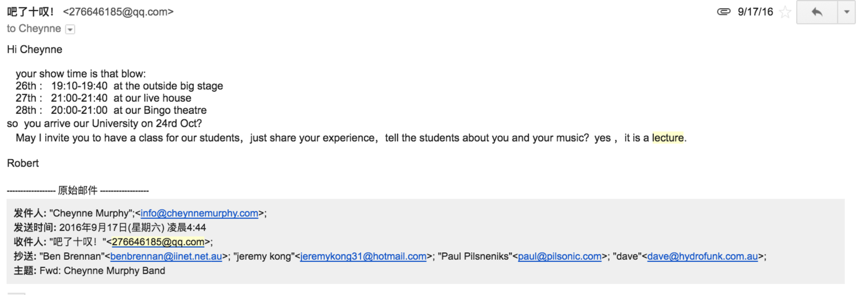Screen dimensions: 868x295
Task: Open the paul@pilsonic.com link
Action: 560,256
